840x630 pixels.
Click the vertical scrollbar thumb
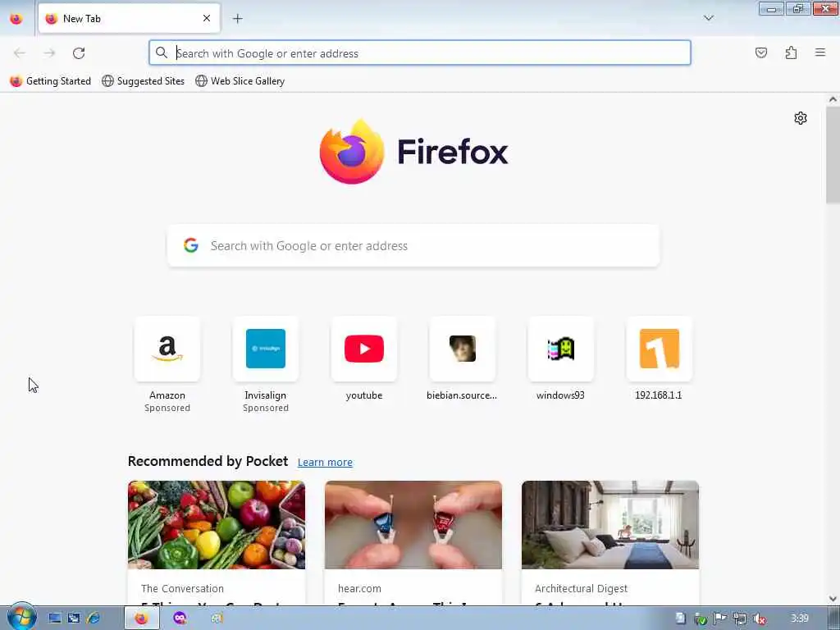point(833,155)
